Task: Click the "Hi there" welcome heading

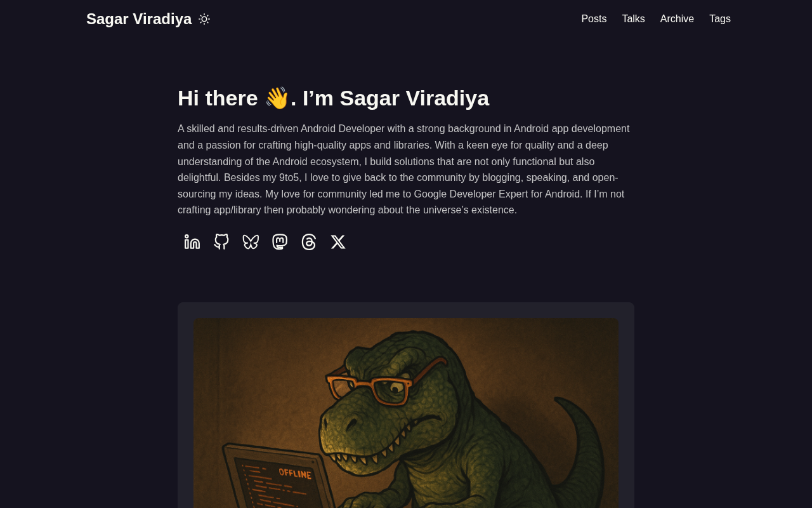Action: point(333,98)
